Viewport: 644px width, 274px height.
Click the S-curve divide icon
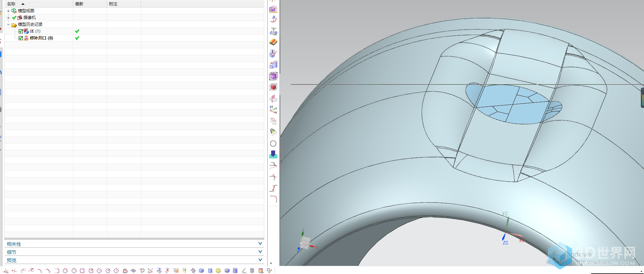click(273, 188)
